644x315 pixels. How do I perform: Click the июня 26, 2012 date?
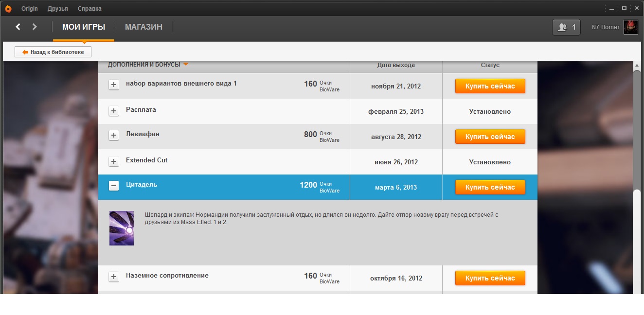pos(396,162)
